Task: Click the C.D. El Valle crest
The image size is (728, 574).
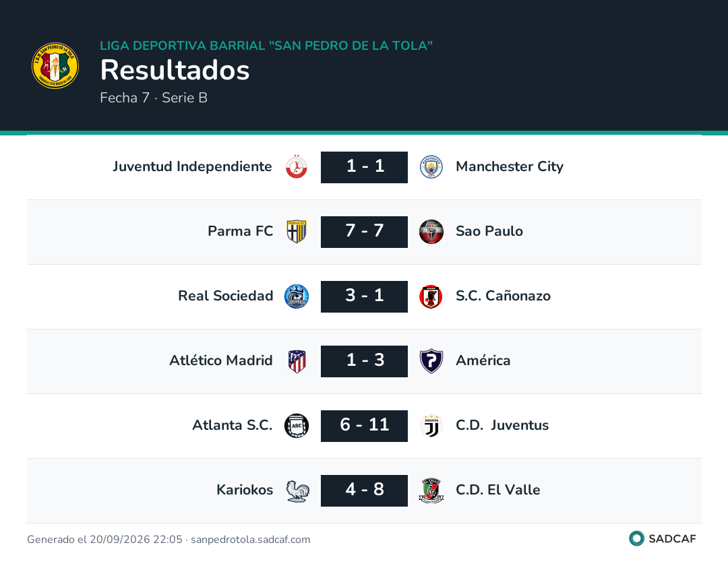Action: click(431, 490)
